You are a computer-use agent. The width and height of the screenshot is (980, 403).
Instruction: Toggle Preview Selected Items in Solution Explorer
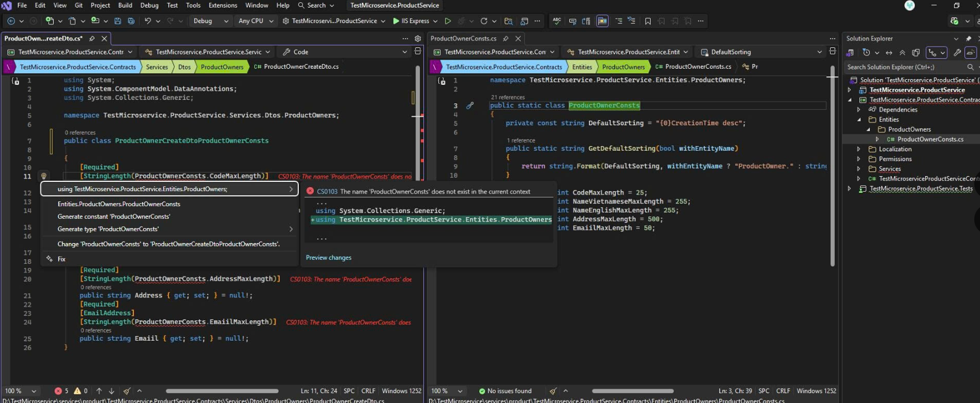coord(971,53)
